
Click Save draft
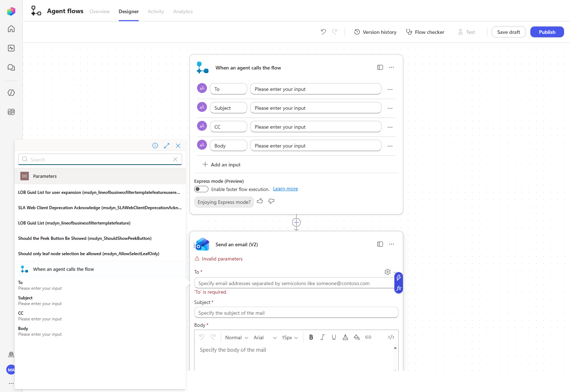(x=509, y=32)
